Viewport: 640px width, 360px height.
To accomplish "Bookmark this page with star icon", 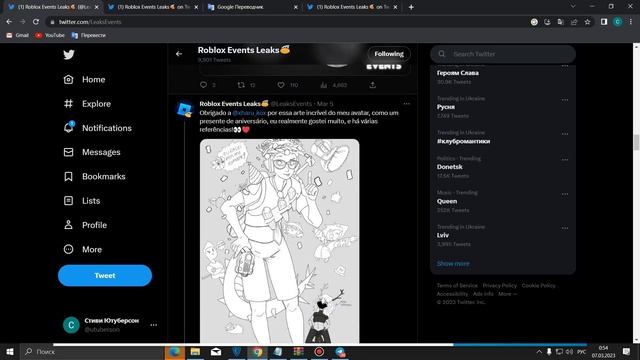I will (x=587, y=22).
